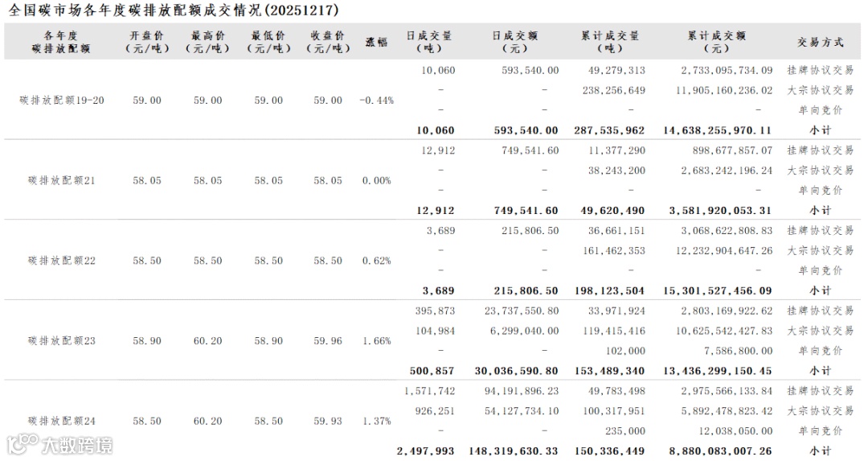
Task: Select the 开盘价 column header
Action: [147, 42]
